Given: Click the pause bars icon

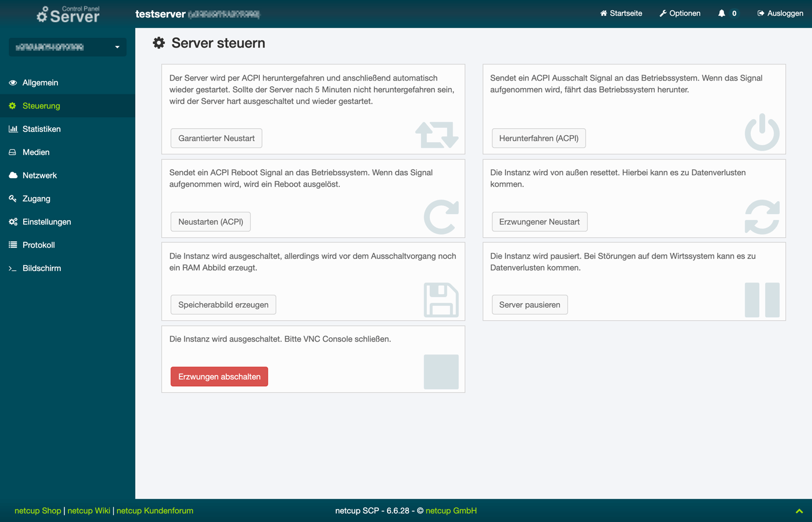Looking at the screenshot, I should pos(762,300).
